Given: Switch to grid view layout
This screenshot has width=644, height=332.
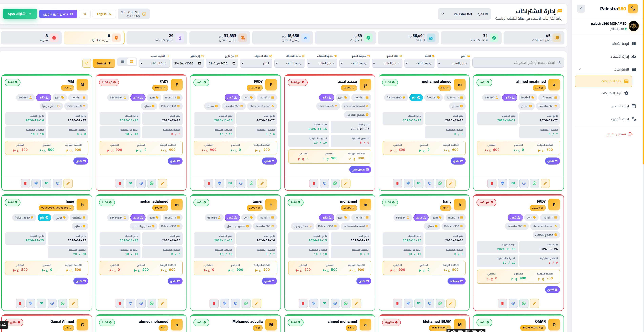Looking at the screenshot, I should pyautogui.click(x=132, y=62).
